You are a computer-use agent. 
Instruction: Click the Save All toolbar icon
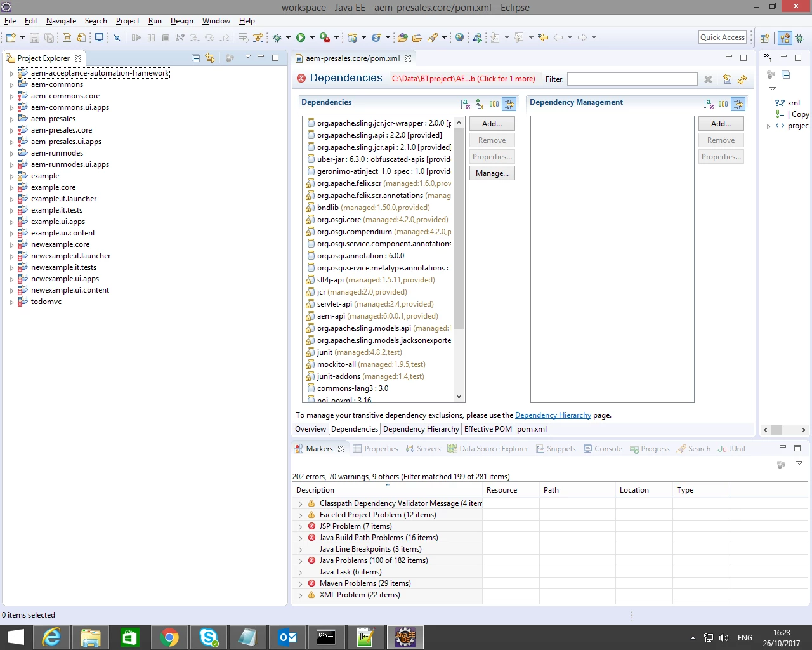[x=49, y=37]
